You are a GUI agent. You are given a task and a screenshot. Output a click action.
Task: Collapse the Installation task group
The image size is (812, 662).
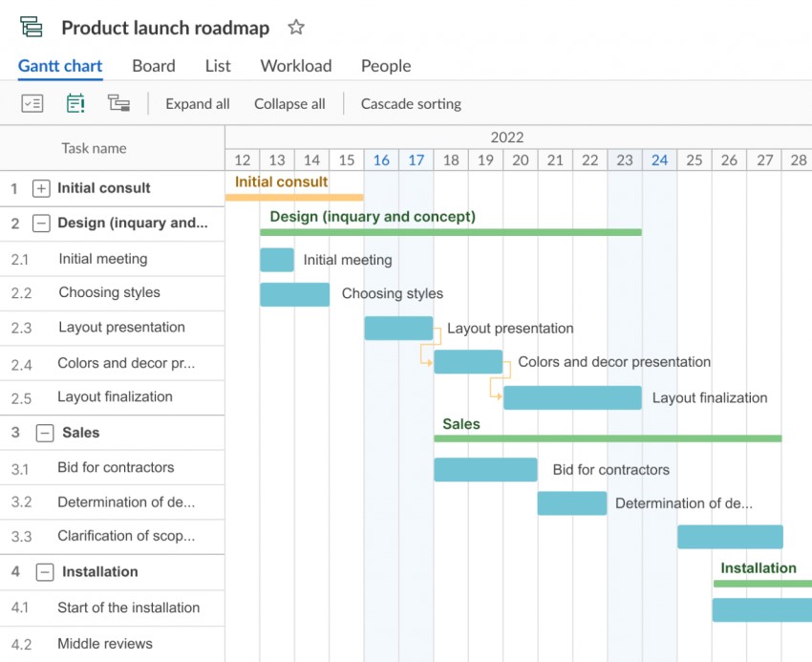45,572
